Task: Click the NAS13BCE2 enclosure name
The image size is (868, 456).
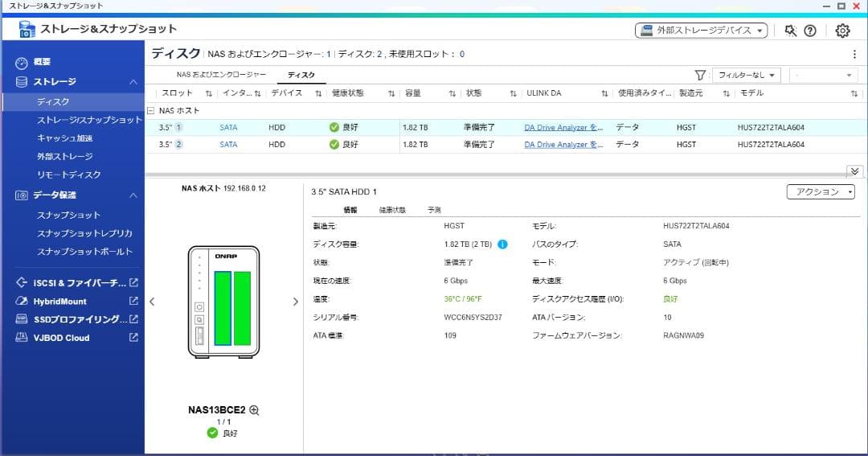Action: click(x=216, y=410)
